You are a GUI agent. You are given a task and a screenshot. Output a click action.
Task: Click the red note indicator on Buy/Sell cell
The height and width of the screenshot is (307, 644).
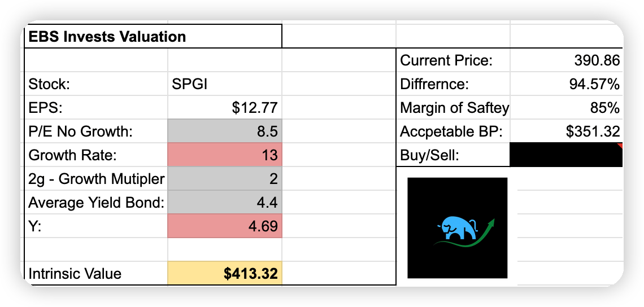coord(620,146)
